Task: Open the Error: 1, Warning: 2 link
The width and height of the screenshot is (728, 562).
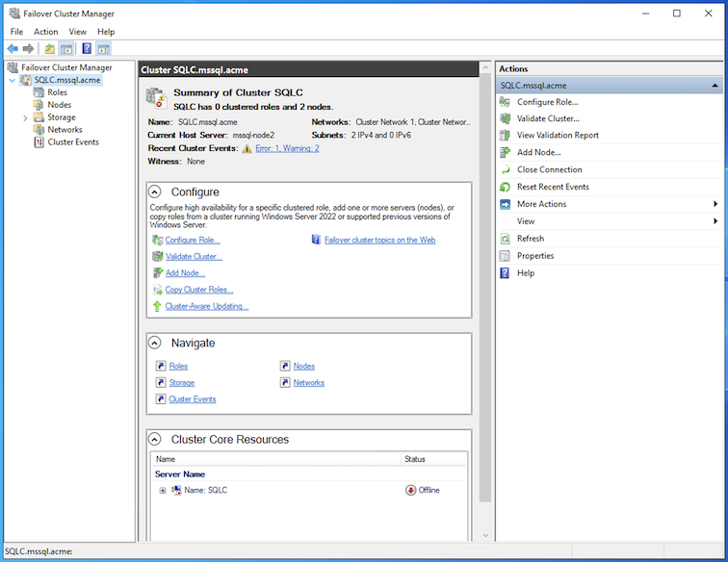Action: (x=287, y=148)
